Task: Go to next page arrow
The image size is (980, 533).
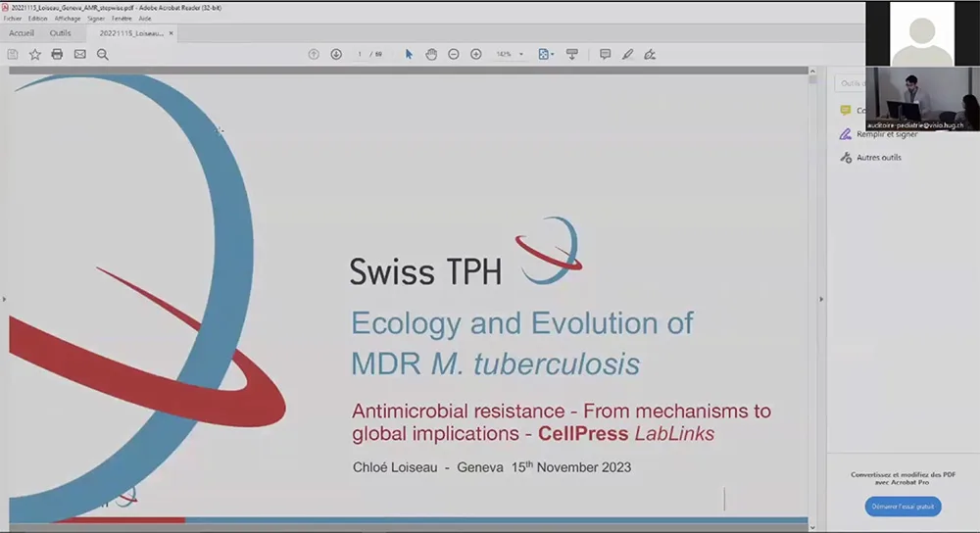Action: pos(336,54)
